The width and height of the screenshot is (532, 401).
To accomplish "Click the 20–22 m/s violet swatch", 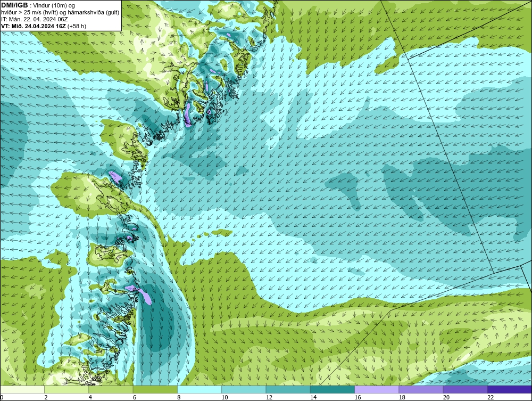I will click(465, 389).
